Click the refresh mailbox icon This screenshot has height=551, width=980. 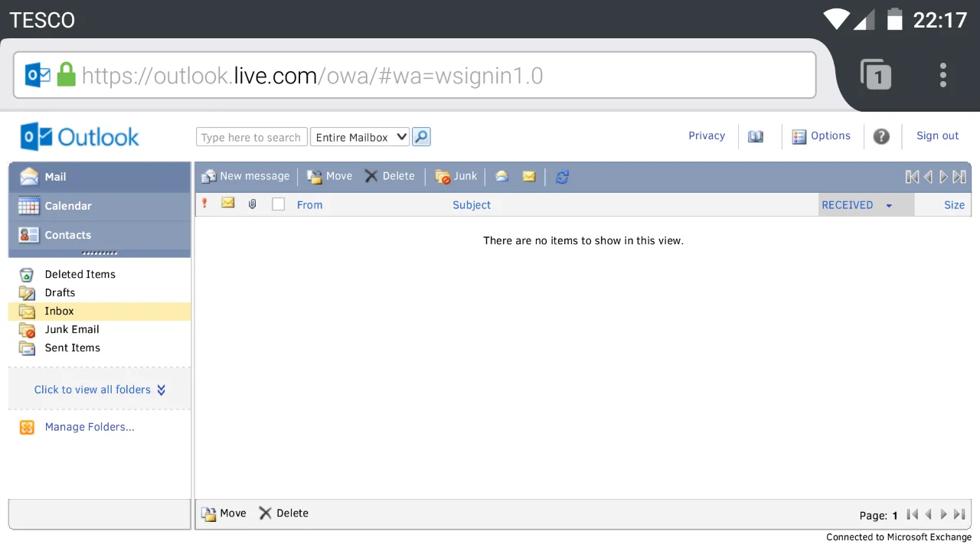click(x=562, y=177)
